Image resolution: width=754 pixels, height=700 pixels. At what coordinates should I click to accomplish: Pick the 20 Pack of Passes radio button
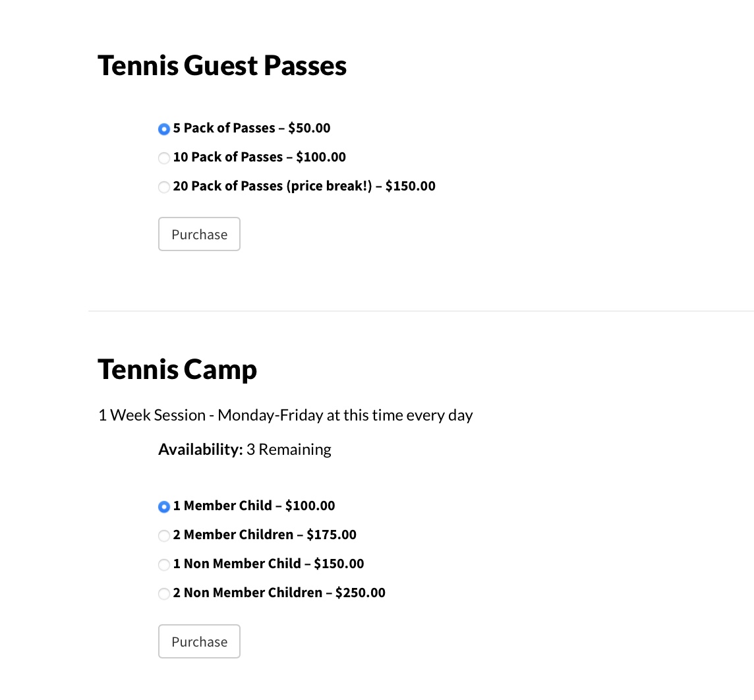tap(164, 187)
